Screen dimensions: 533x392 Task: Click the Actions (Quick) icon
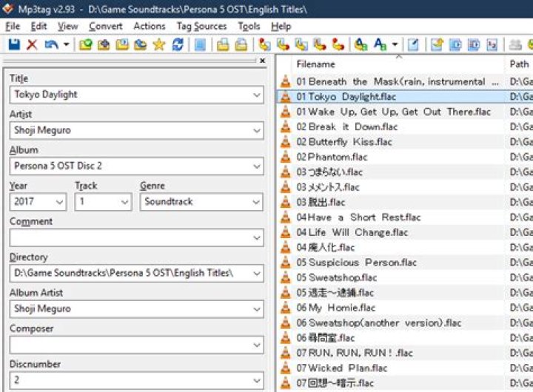pyautogui.click(x=380, y=44)
